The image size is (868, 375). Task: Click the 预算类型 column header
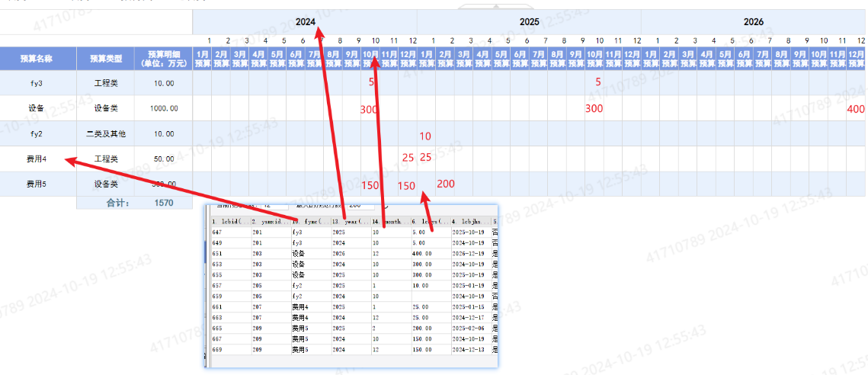point(105,58)
